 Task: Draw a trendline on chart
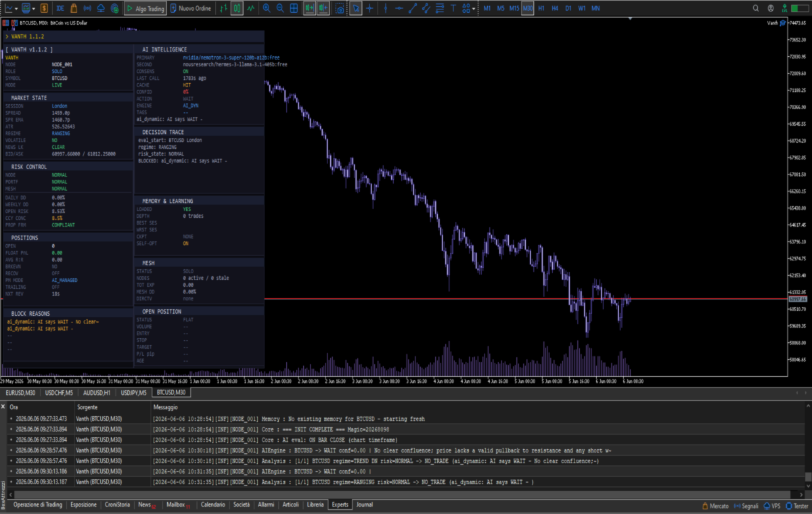pos(413,8)
